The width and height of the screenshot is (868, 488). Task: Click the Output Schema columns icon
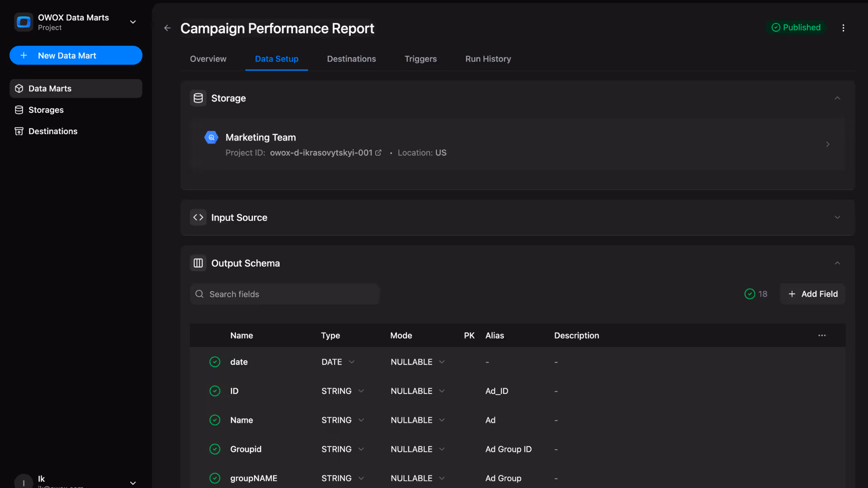(198, 263)
